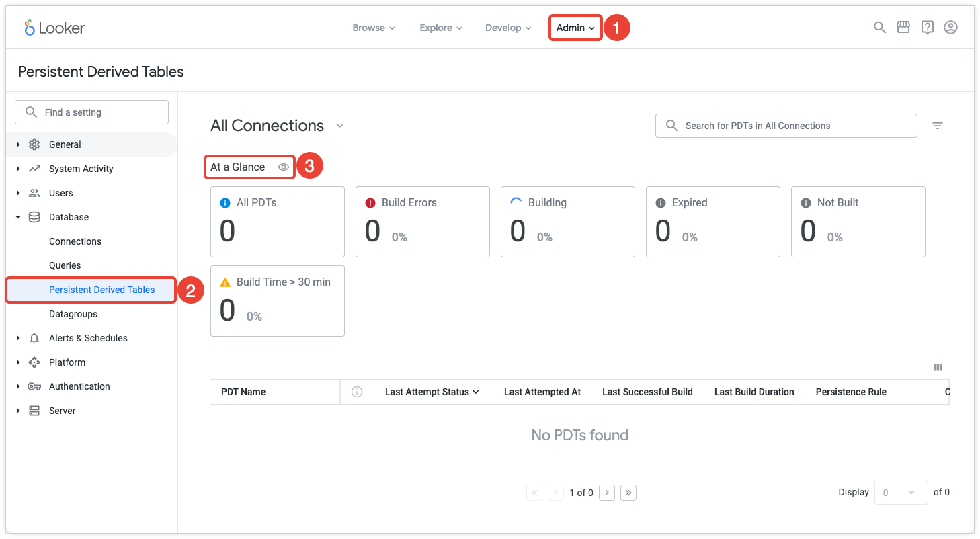Select Connections under Database
The image size is (980, 539).
click(x=75, y=241)
